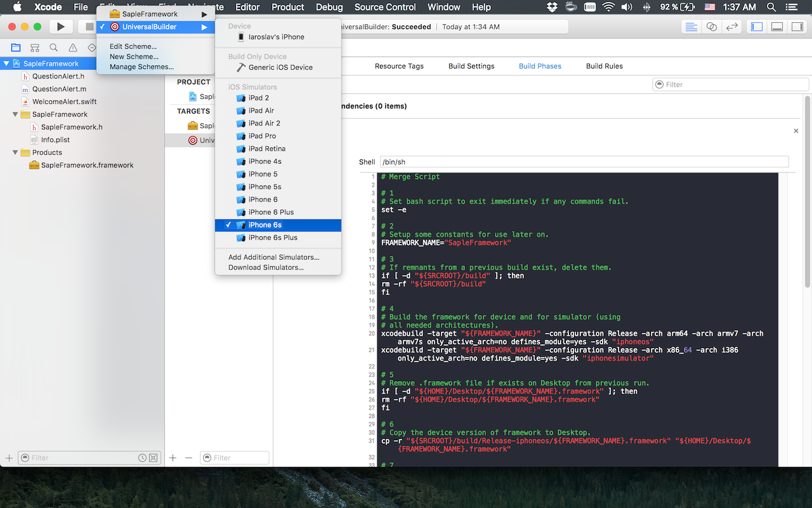The width and height of the screenshot is (812, 508).
Task: Open Spotlight search
Action: click(x=771, y=7)
